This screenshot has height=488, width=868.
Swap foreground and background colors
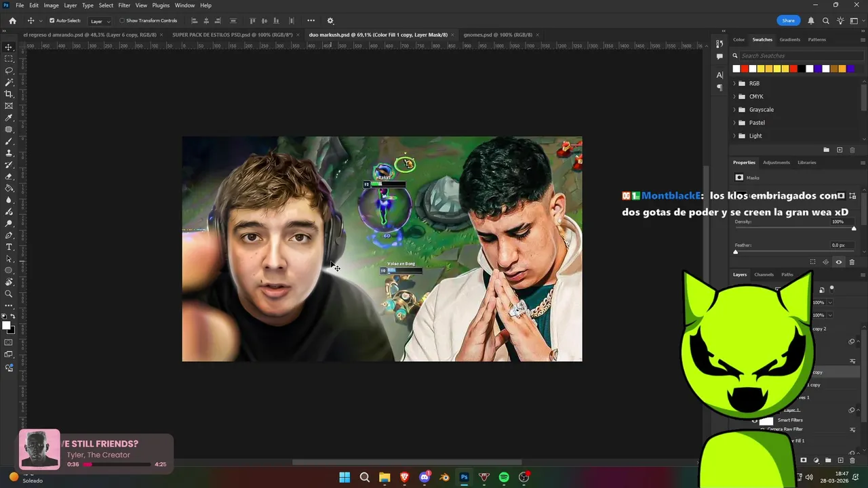coord(14,317)
